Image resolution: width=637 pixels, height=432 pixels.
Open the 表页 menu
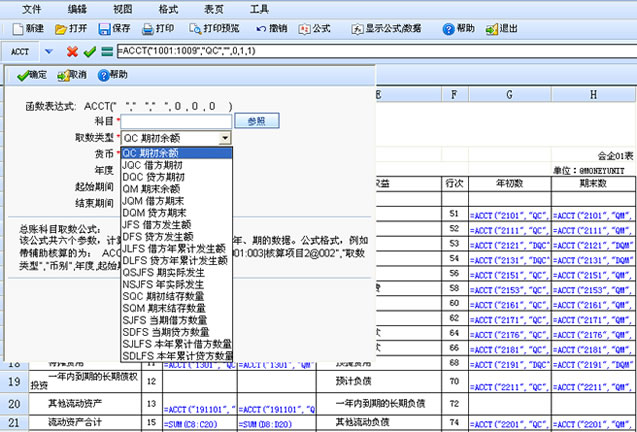[214, 9]
